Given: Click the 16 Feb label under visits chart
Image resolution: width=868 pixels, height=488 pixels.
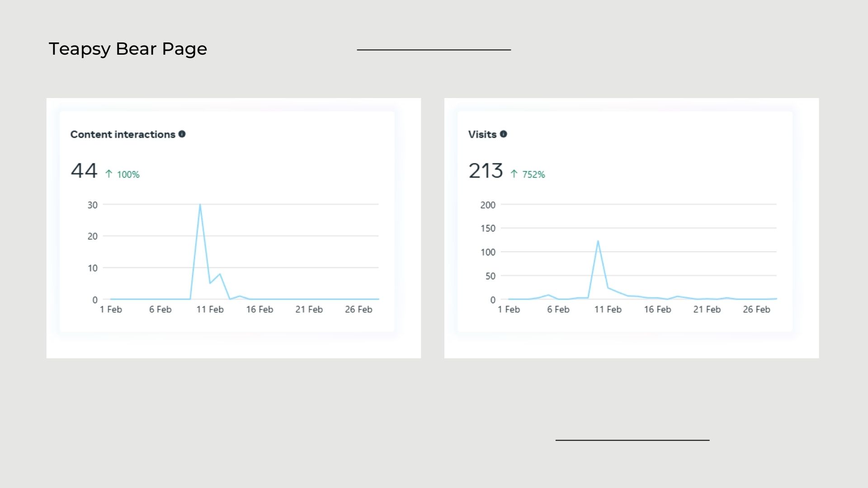Looking at the screenshot, I should (x=657, y=310).
